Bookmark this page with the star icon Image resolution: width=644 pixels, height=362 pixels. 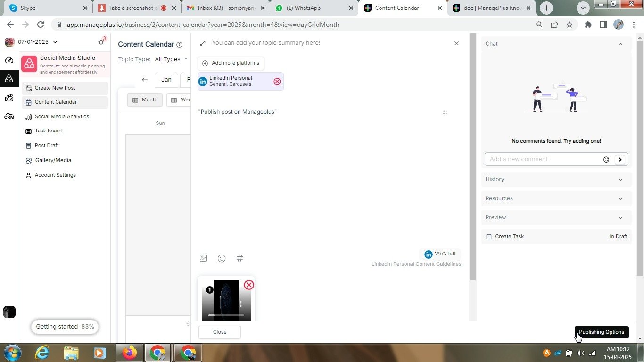pos(570,25)
